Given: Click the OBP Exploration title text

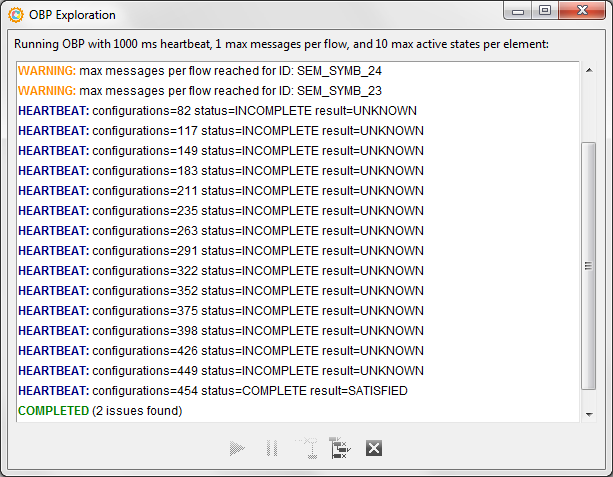Looking at the screenshot, I should [73, 15].
